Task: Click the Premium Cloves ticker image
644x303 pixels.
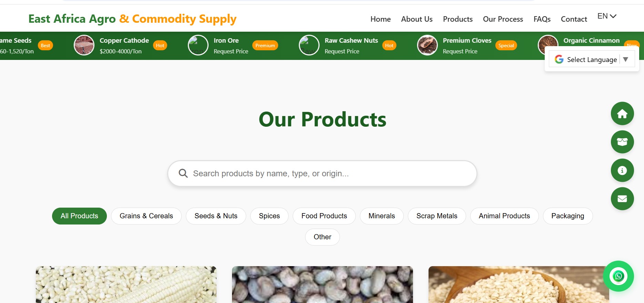Action: (427, 45)
